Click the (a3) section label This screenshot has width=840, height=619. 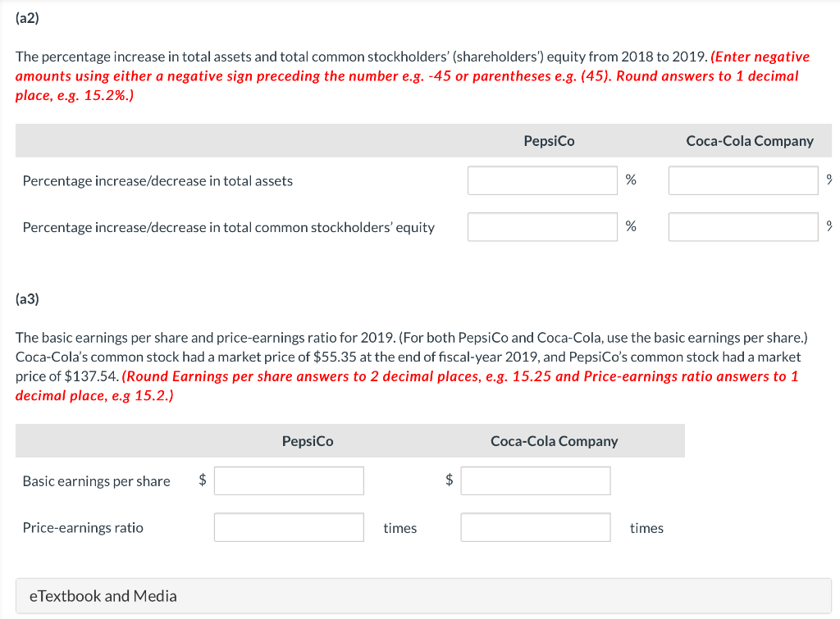pyautogui.click(x=27, y=298)
